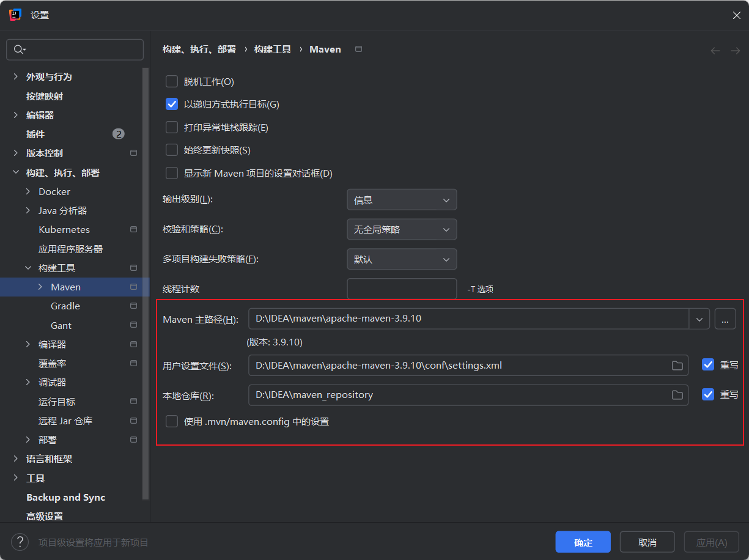Screen dimensions: 749x560
Task: Click the settings tree vertical scrollbar
Action: click(146, 284)
